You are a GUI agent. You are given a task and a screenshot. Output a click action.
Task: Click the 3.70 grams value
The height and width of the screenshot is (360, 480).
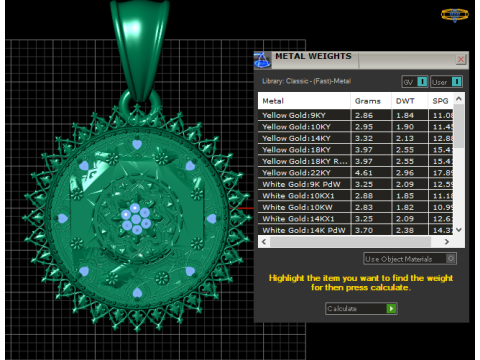(x=364, y=230)
